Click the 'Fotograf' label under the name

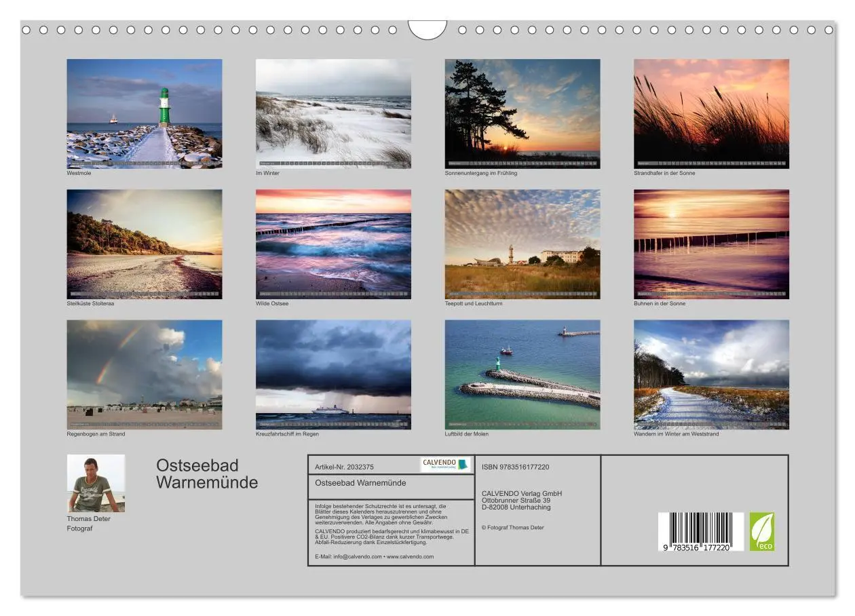pos(79,528)
